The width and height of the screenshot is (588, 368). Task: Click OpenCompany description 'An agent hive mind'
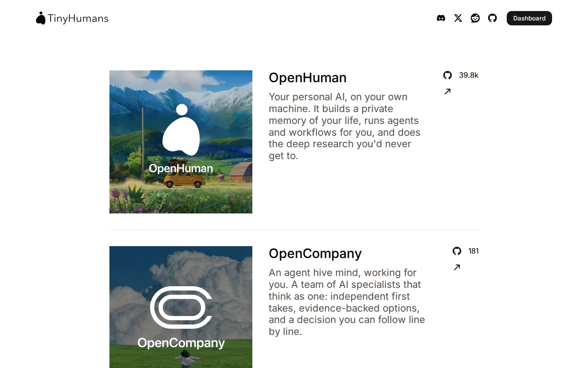click(x=347, y=302)
